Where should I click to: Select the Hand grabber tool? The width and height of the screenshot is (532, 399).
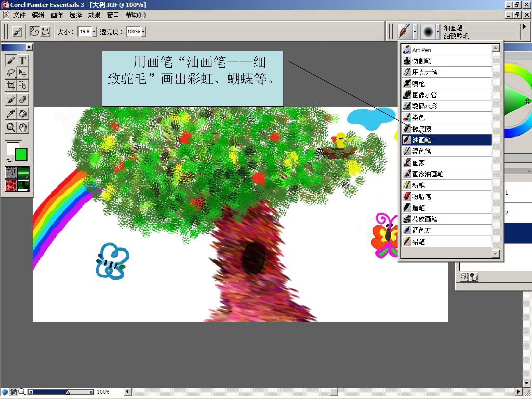(23, 127)
